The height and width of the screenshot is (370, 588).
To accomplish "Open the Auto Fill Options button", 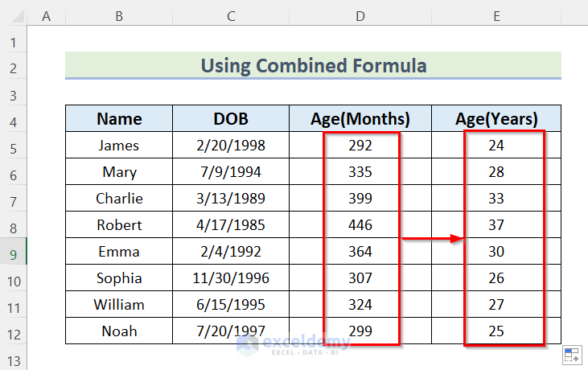I will tap(571, 355).
